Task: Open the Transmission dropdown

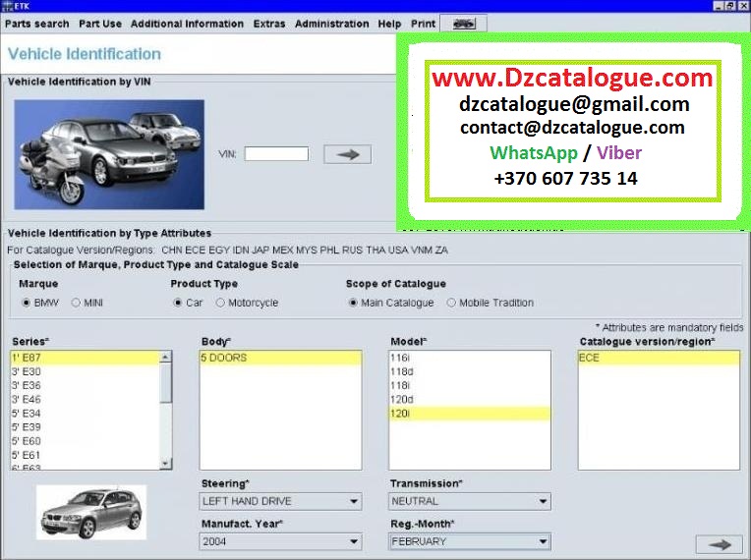Action: [x=470, y=501]
